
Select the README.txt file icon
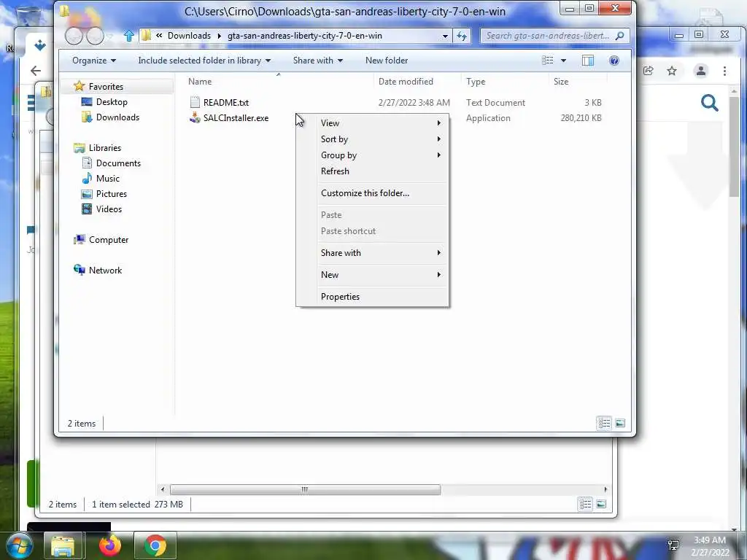pyautogui.click(x=194, y=102)
